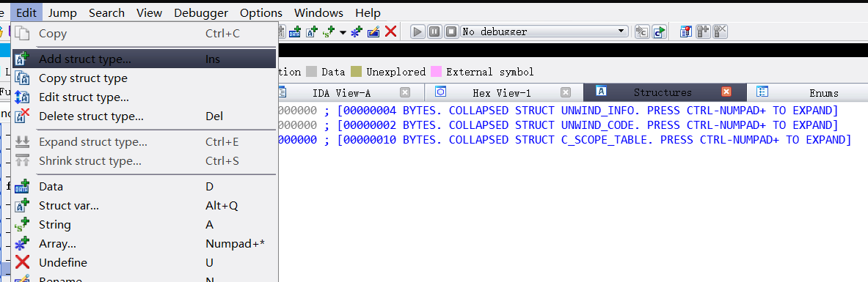
Task: Open the Help menu
Action: (368, 12)
